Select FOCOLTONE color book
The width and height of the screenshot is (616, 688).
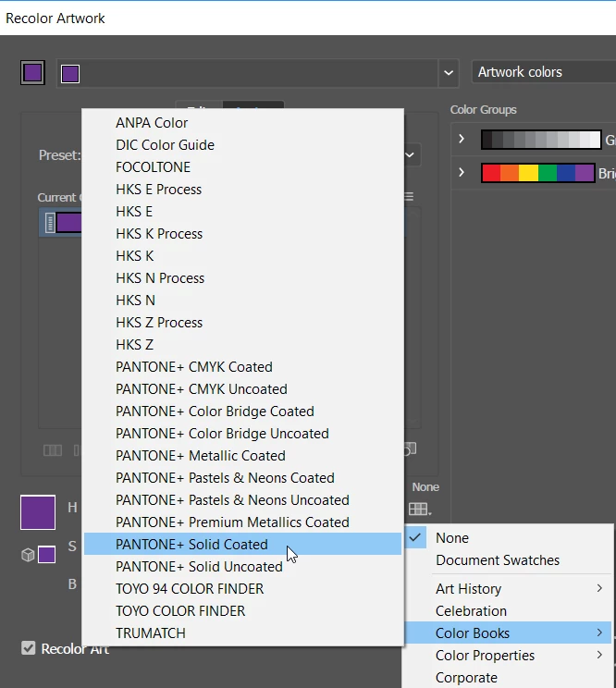click(x=242, y=167)
